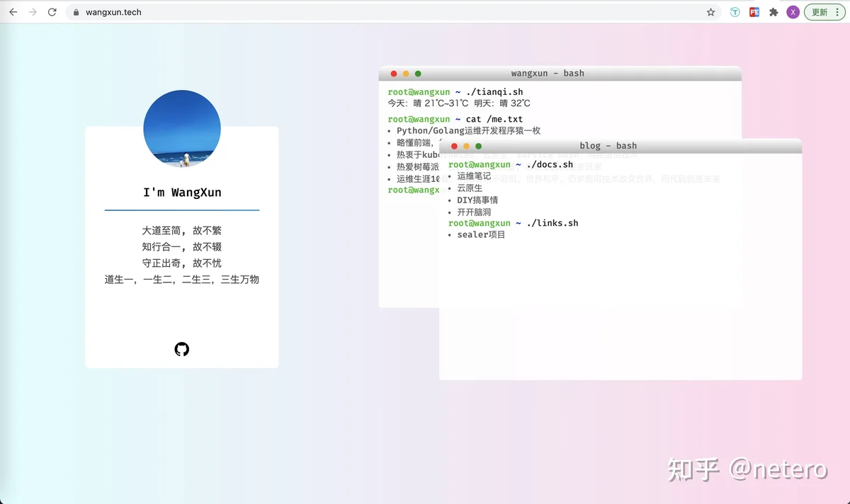Click the wangxun - bash title bar
Image resolution: width=850 pixels, height=504 pixels.
(560, 74)
